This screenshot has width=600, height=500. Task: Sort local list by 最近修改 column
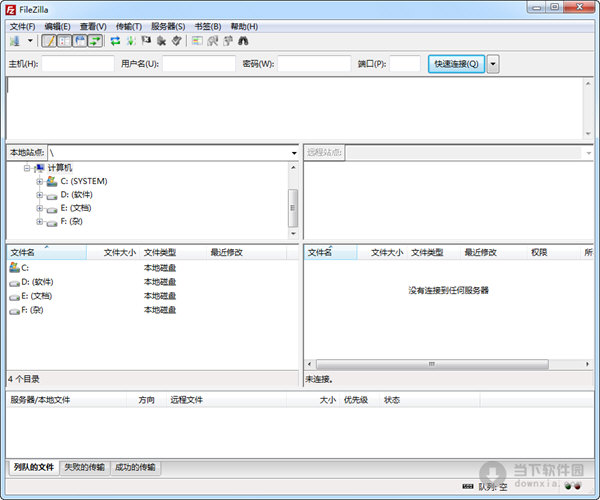point(247,252)
